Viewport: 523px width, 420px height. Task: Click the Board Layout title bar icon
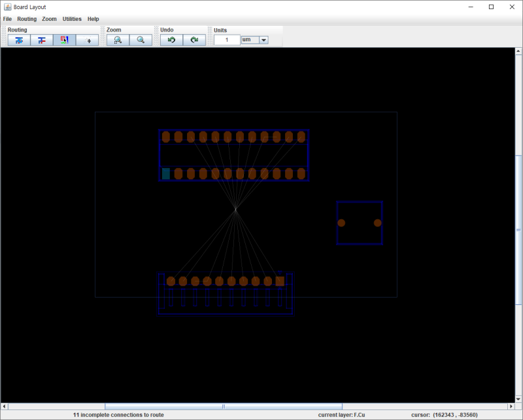(x=7, y=7)
